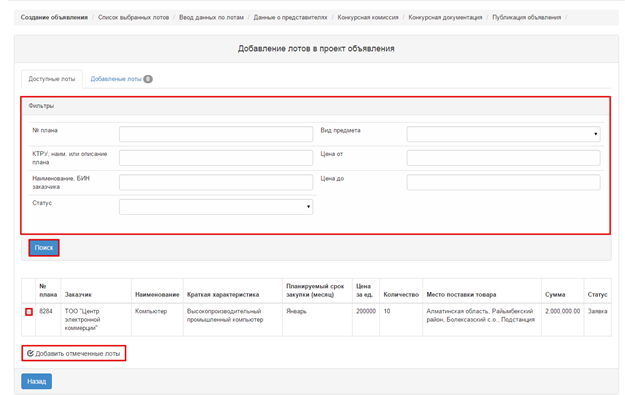Screen dimensions: 625x395
Task: Click the Поиск button
Action: pyautogui.click(x=44, y=248)
